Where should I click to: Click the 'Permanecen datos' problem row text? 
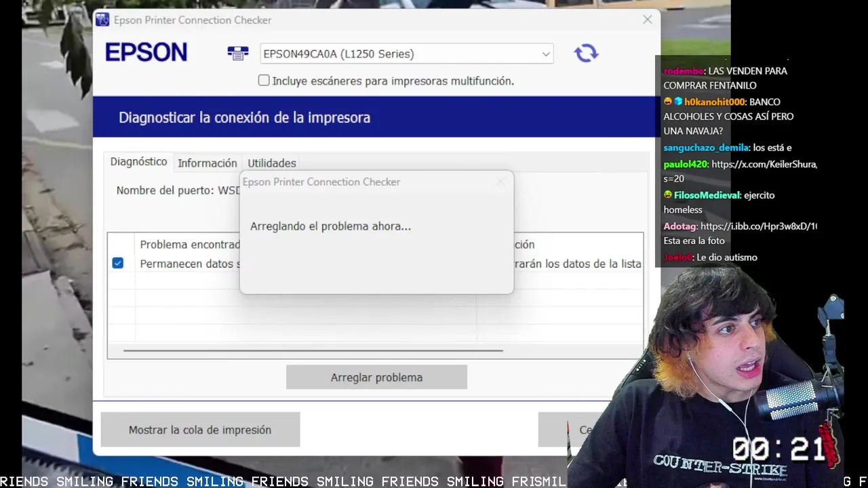point(190,264)
